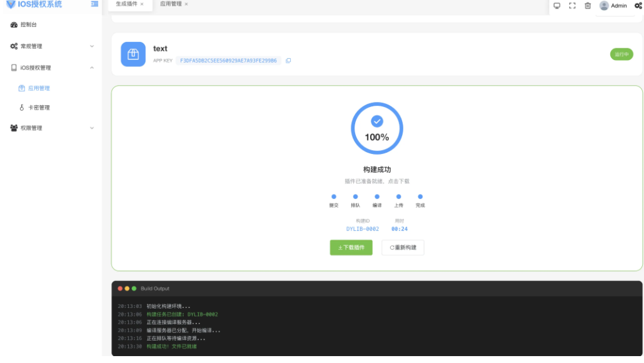Image resolution: width=644 pixels, height=363 pixels.
Task: Click 重新构建 to rebuild the plugin
Action: click(x=403, y=247)
